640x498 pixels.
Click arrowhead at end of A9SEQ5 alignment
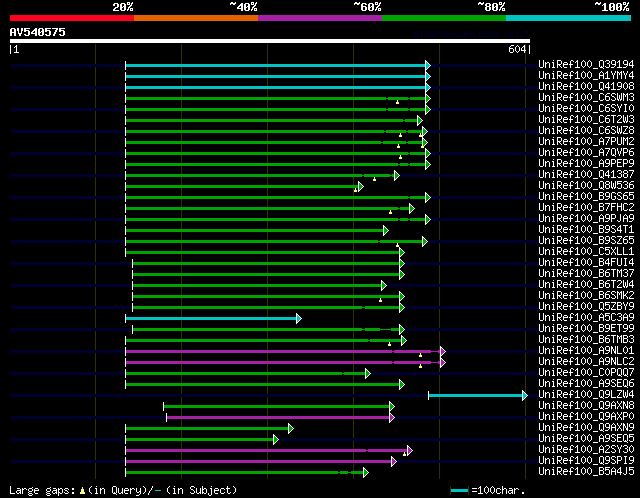276,440
